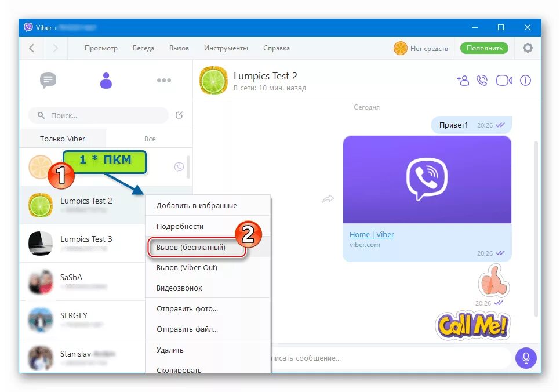Viewport: 560px width, 392px height.
Task: Click Lumpics Test 2 avatar in chat header
Action: click(x=213, y=81)
